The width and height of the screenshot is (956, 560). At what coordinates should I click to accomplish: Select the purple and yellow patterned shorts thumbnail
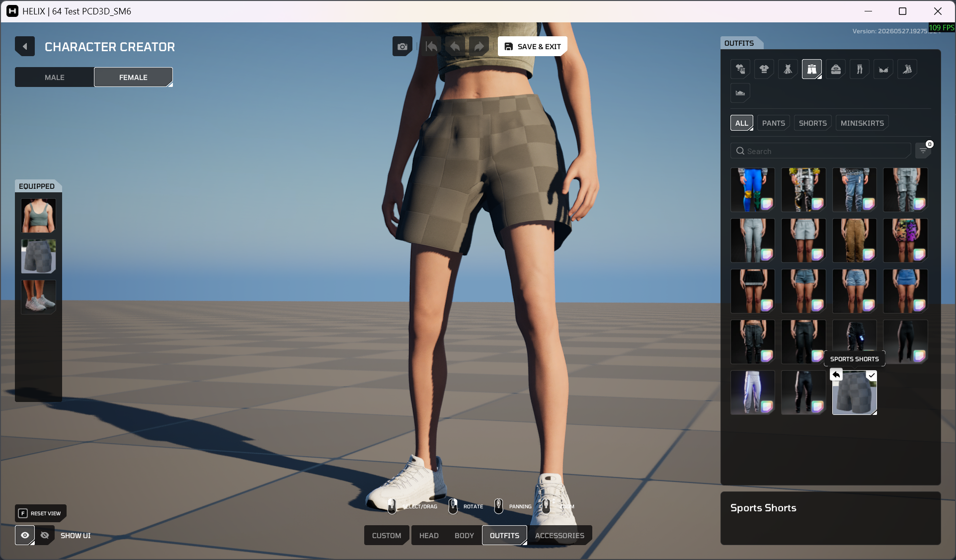coord(905,240)
